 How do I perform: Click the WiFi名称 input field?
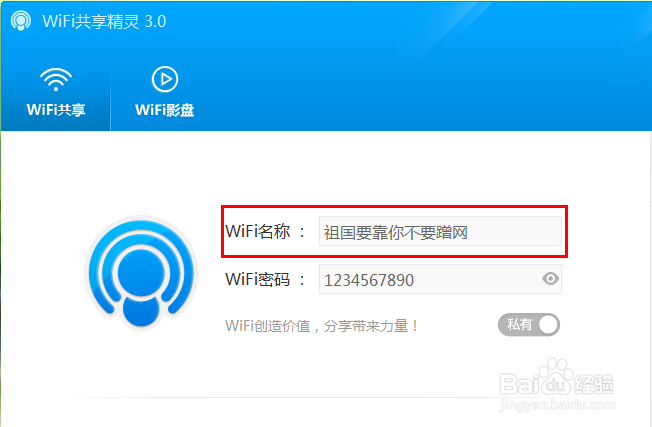(440, 231)
